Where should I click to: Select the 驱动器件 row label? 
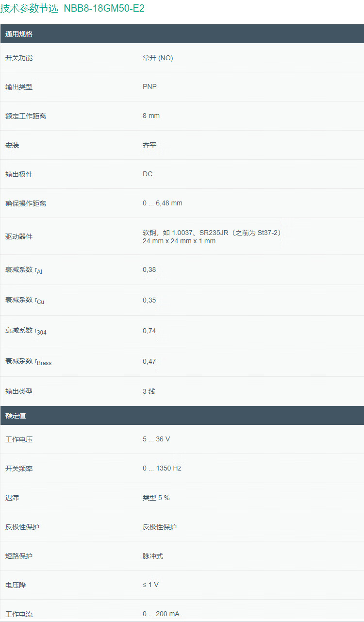19,236
